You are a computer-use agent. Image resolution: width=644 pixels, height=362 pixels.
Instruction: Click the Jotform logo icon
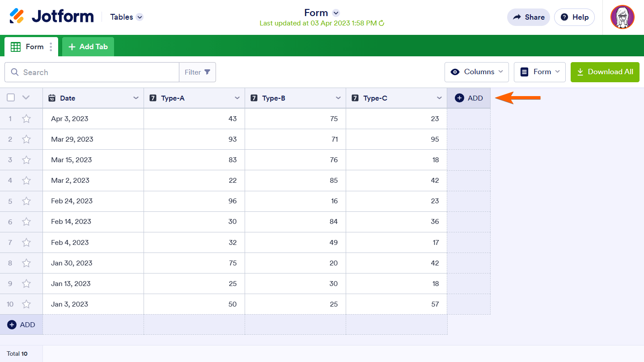click(17, 17)
